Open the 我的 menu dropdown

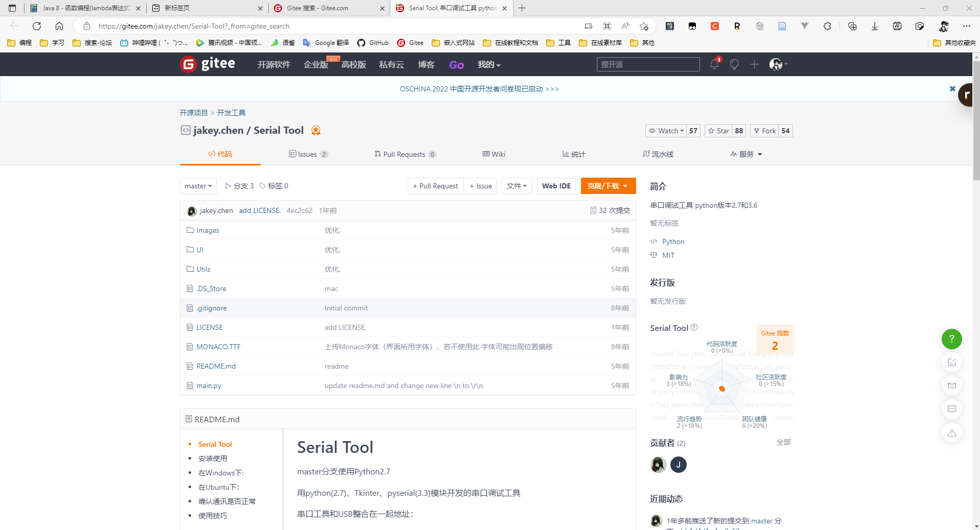pyautogui.click(x=489, y=64)
